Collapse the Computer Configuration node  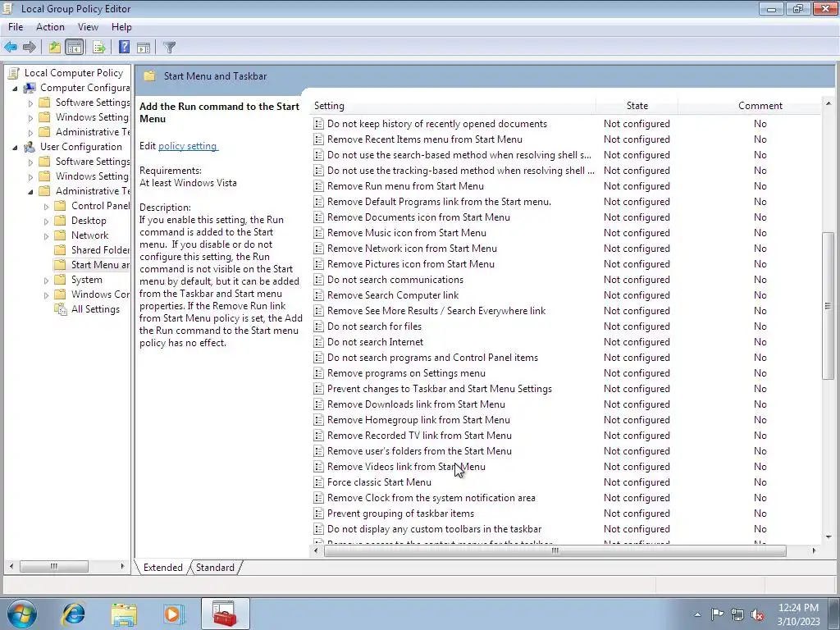tap(15, 89)
